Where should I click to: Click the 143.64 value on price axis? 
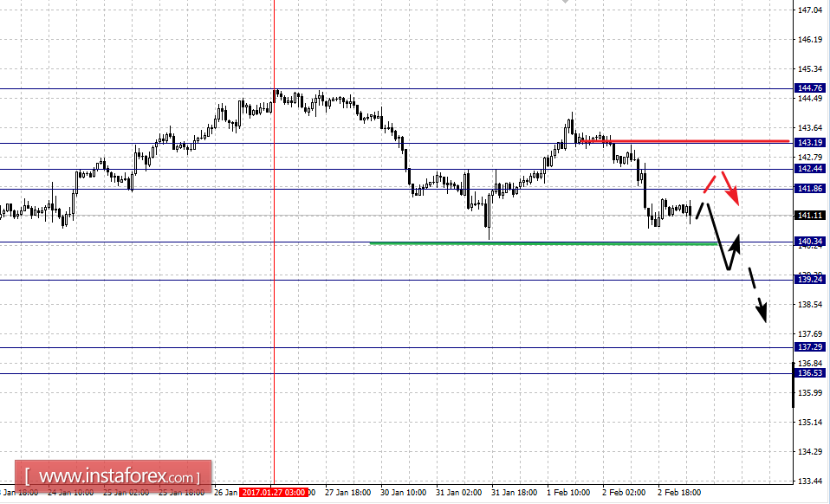coord(810,127)
